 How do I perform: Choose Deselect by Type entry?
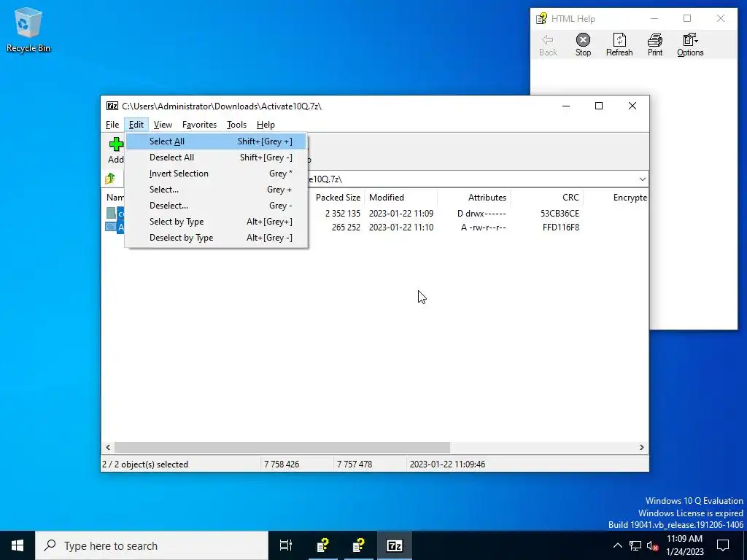pos(216,238)
